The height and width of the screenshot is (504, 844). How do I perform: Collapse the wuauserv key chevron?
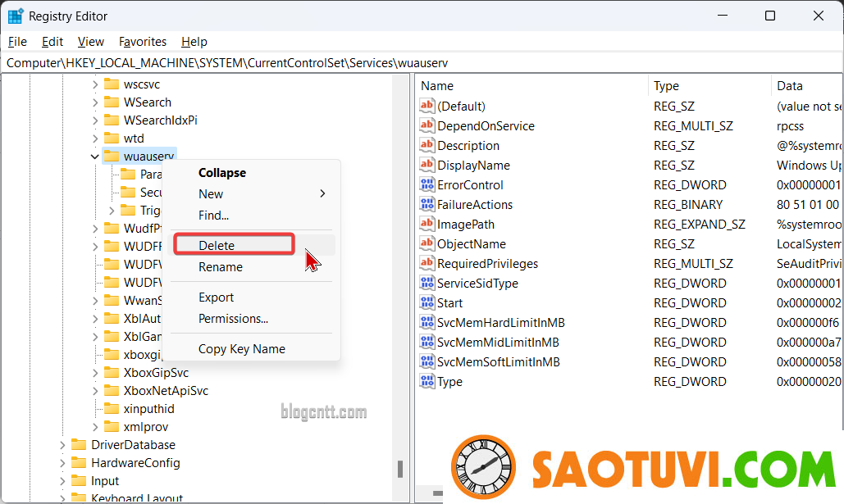[95, 157]
